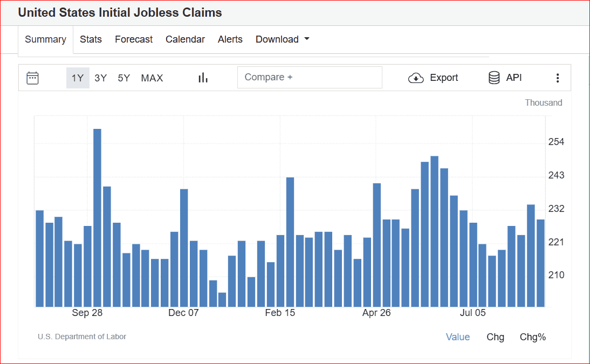Click the bar chart type icon
Screen dimensions: 590x364
pos(203,78)
